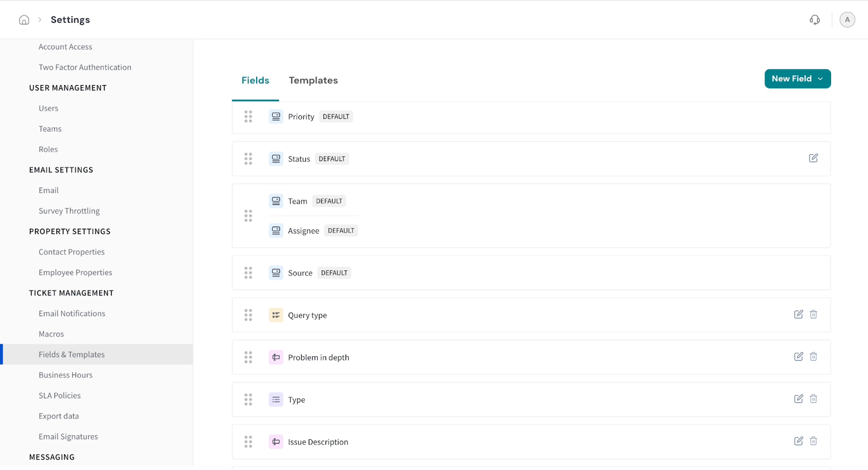Delete the Issue Description field
868x470 pixels.
point(813,441)
